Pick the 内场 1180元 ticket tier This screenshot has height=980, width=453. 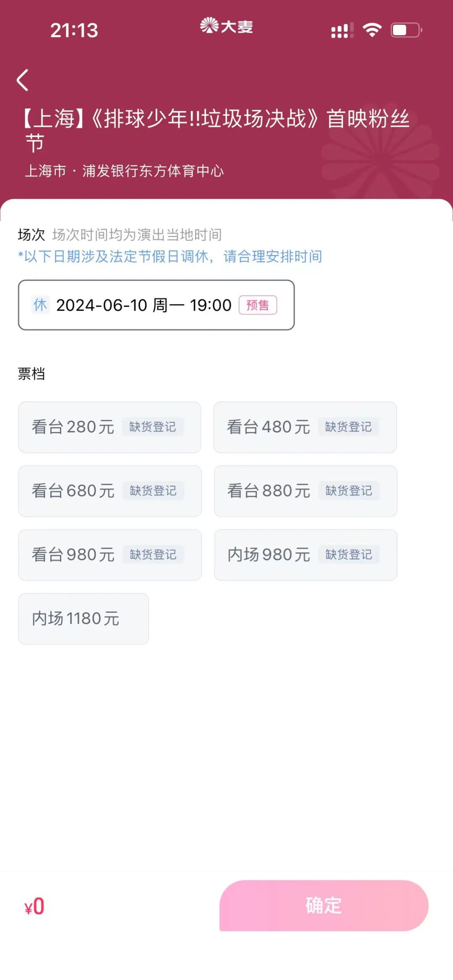83,619
